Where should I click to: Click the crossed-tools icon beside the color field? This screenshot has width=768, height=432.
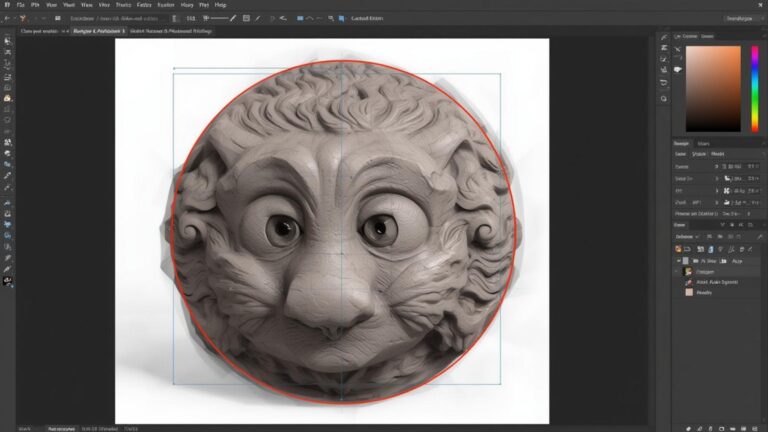(x=677, y=49)
